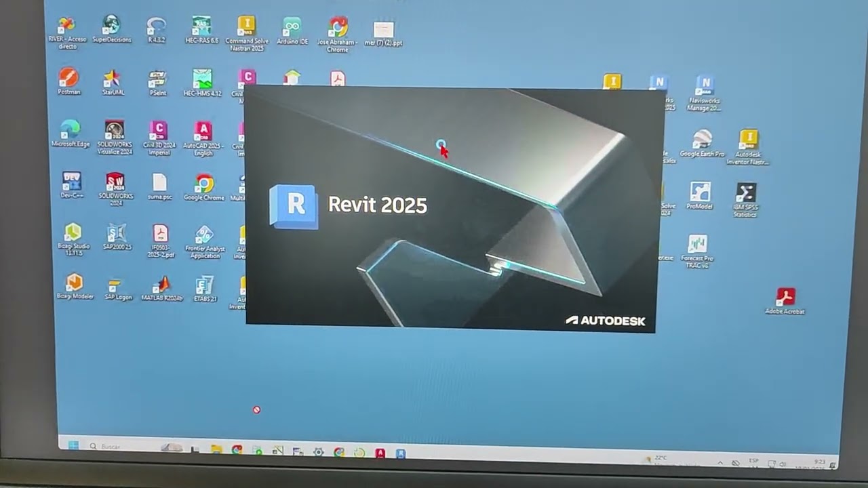This screenshot has width=868, height=488.
Task: Launch Google Earth Pro from desktop
Action: coord(703,144)
